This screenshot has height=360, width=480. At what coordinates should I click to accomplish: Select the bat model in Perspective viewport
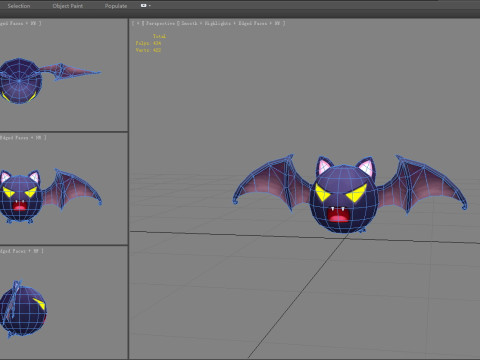[344, 200]
